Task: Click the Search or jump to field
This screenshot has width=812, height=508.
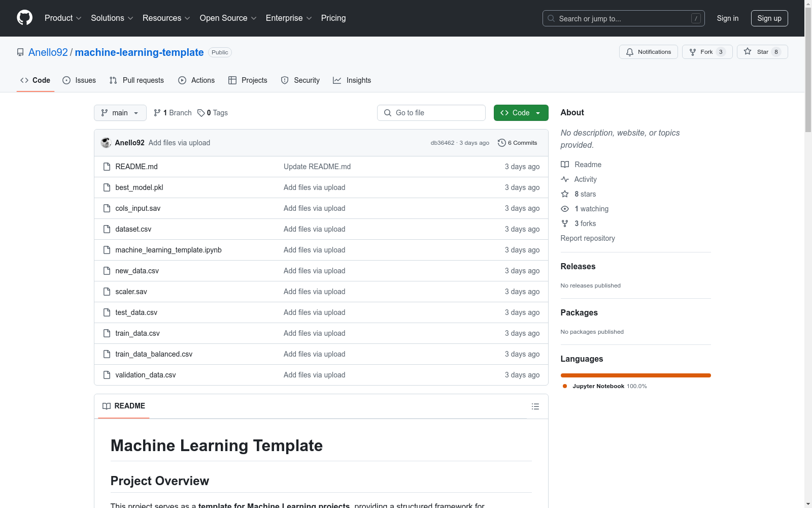Action: pyautogui.click(x=624, y=18)
